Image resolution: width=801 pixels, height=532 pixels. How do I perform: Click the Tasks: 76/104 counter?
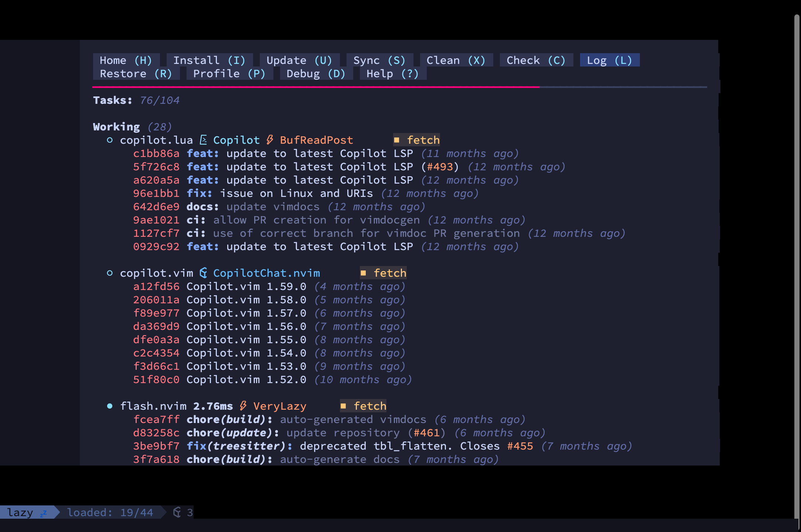(136, 100)
